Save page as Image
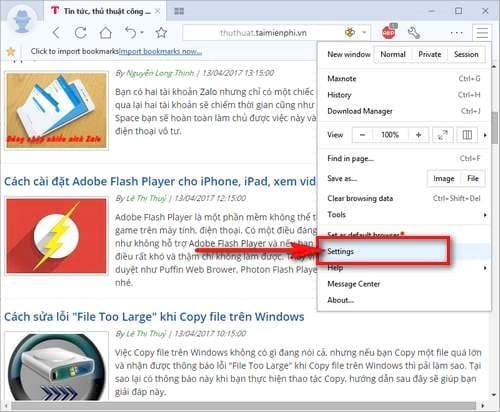Screen dimensions: 500x412 coord(444,179)
